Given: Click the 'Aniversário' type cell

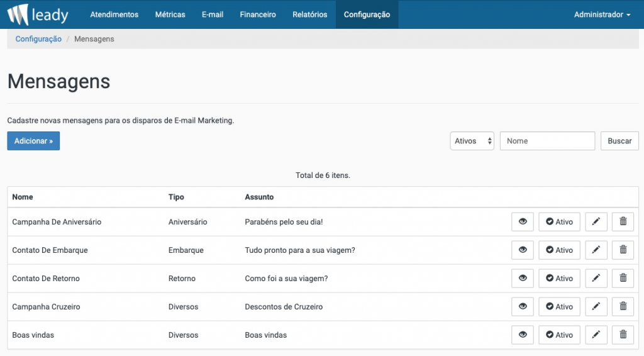Looking at the screenshot, I should [x=187, y=222].
